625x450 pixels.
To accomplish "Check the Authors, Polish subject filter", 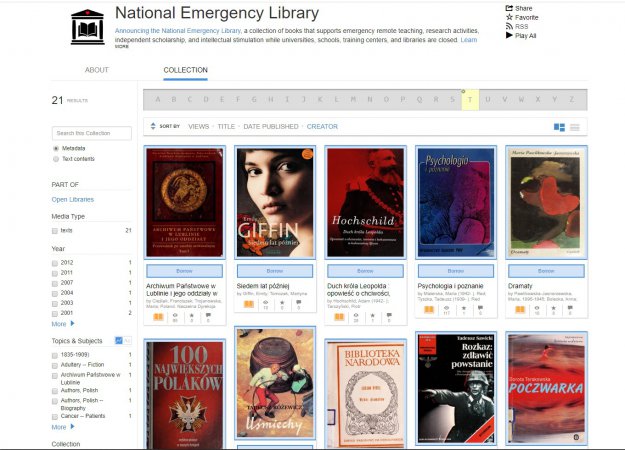I will [55, 391].
